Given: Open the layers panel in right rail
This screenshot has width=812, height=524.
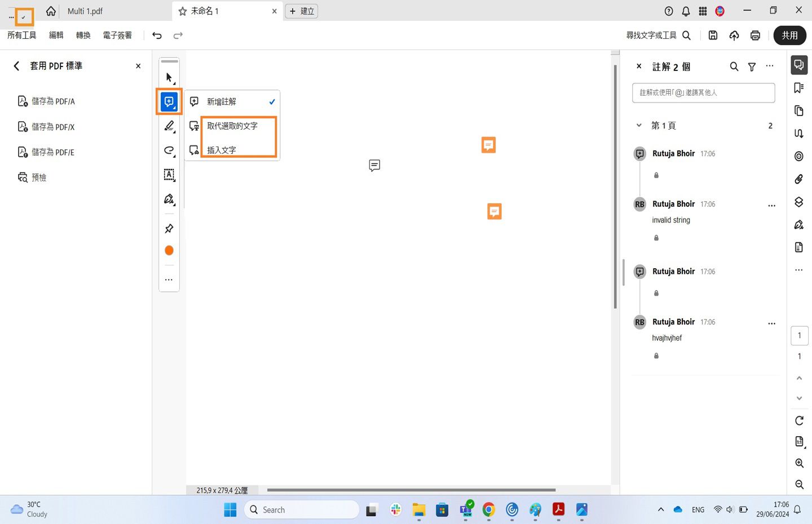Looking at the screenshot, I should point(799,202).
